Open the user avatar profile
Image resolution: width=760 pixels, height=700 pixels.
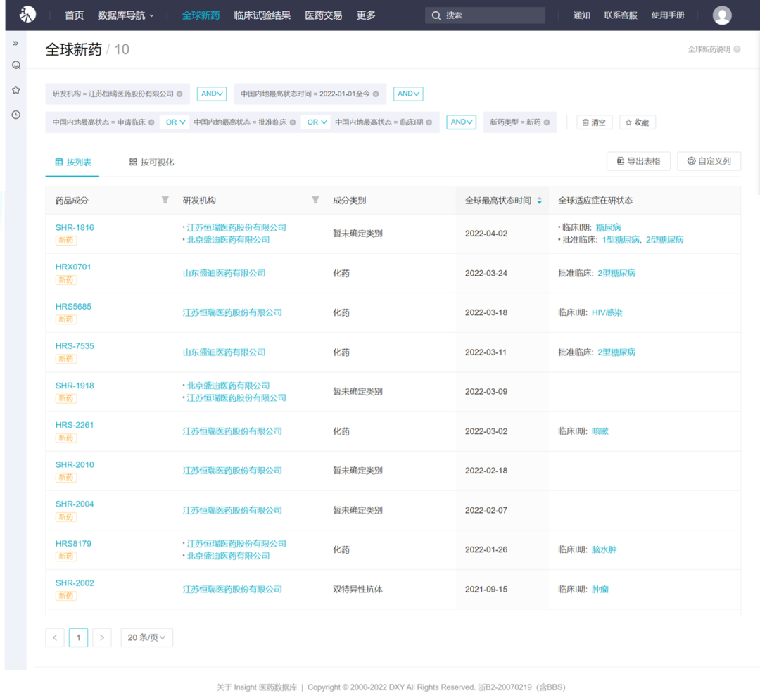722,15
